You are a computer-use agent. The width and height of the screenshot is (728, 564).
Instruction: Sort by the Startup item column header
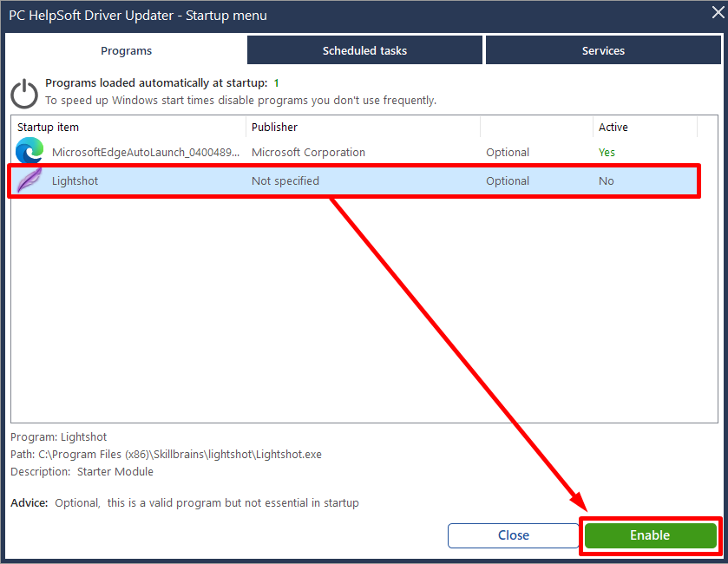[x=128, y=128]
